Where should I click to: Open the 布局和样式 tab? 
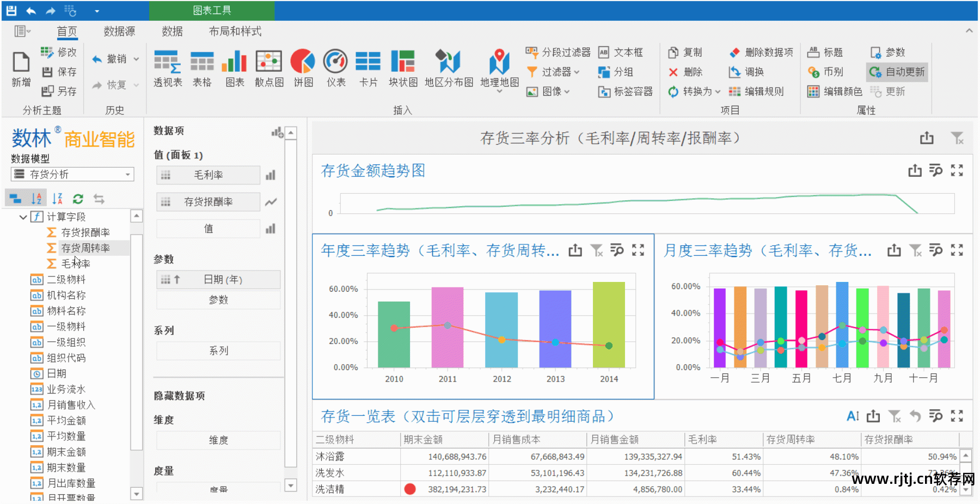[x=235, y=32]
